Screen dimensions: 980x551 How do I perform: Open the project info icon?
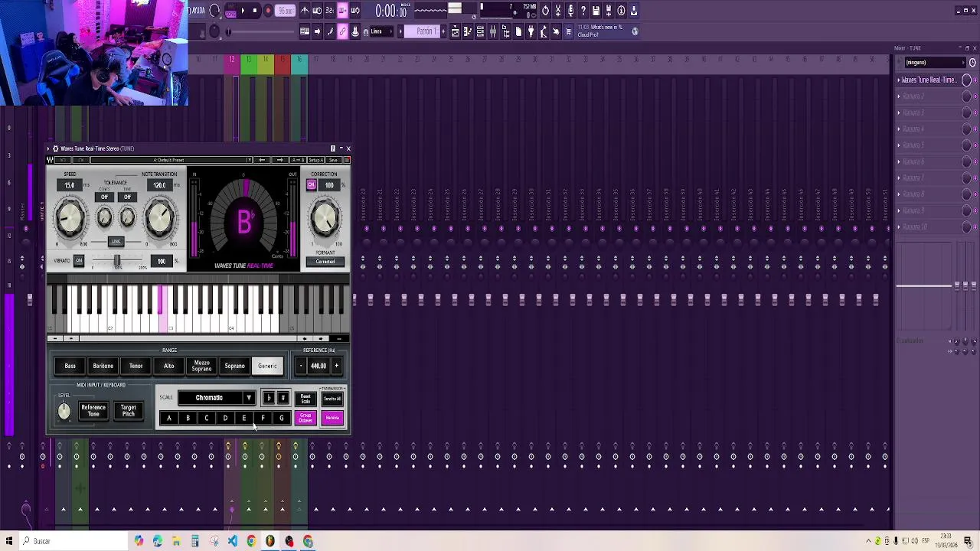[x=621, y=11]
